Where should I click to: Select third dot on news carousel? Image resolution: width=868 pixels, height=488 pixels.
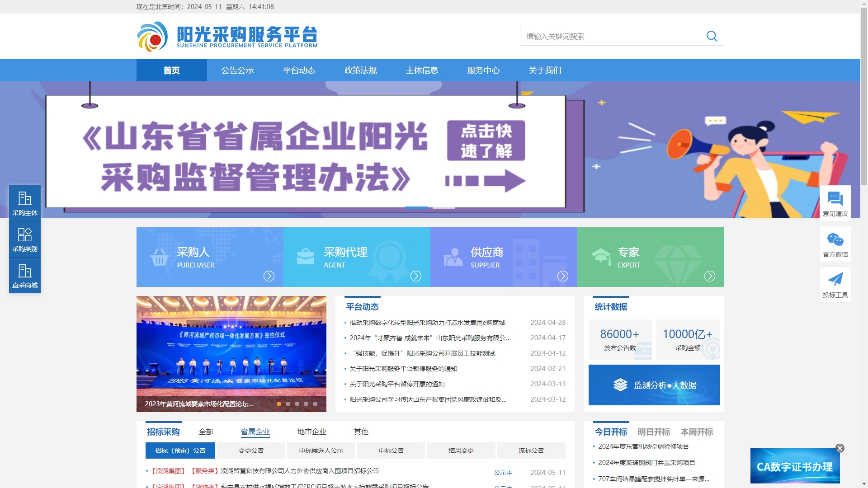point(297,404)
